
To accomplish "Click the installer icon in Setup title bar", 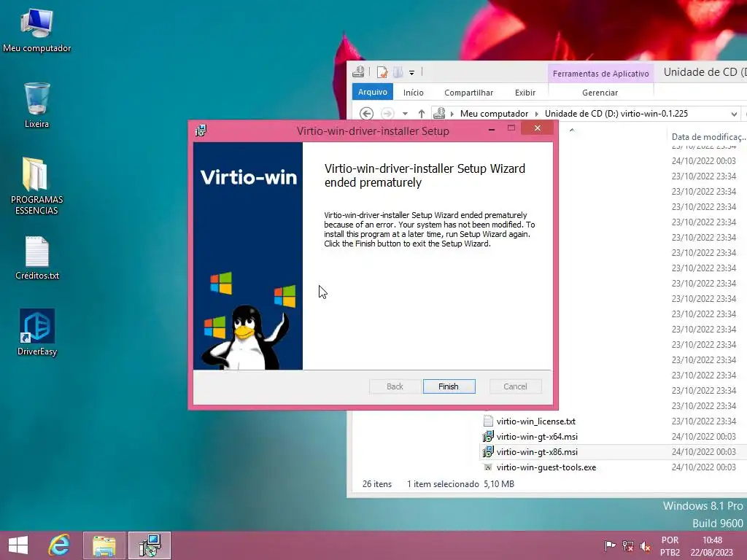I will 201,131.
